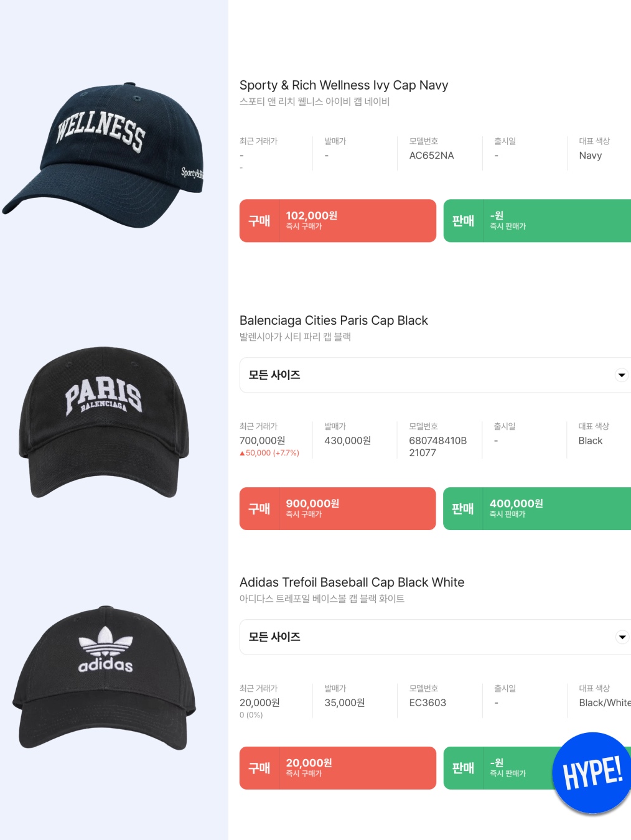Click Balenciaga recent trade price 700,000원
This screenshot has width=631, height=840.
pos(262,441)
